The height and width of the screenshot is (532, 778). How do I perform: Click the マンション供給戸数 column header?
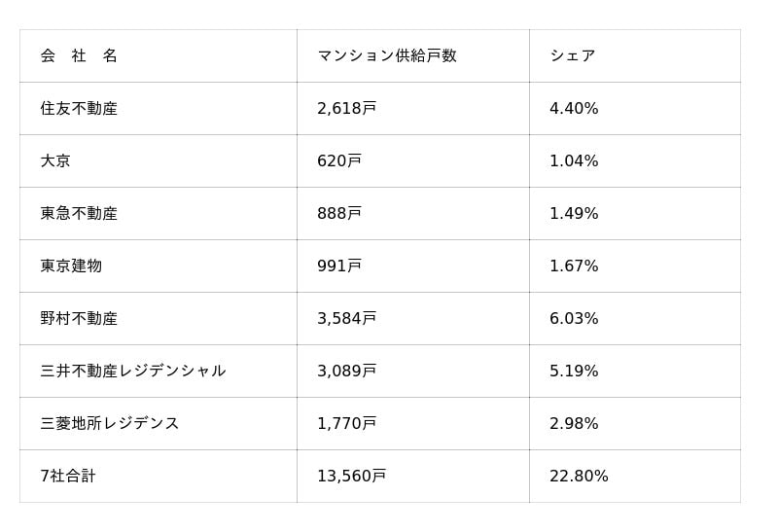[x=386, y=56]
